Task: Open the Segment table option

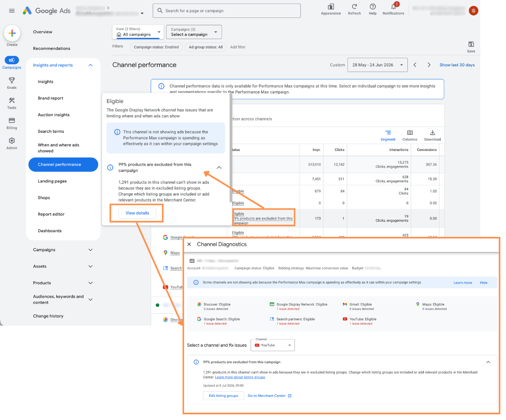Action: pos(388,136)
